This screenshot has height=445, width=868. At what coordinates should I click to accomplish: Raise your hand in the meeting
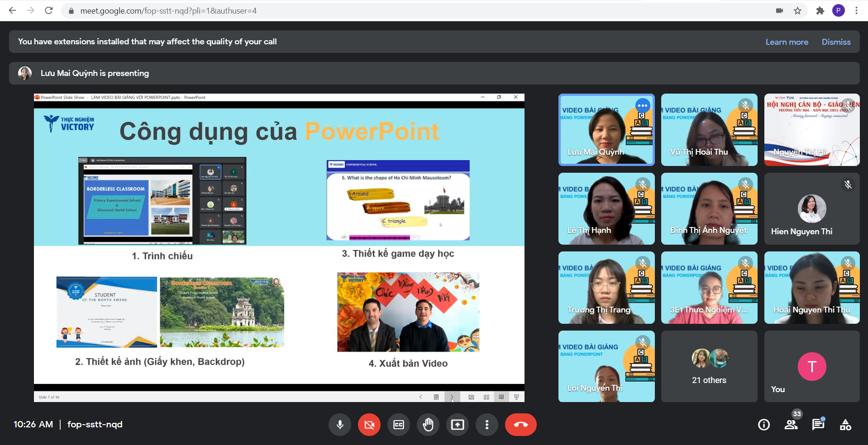(428, 425)
